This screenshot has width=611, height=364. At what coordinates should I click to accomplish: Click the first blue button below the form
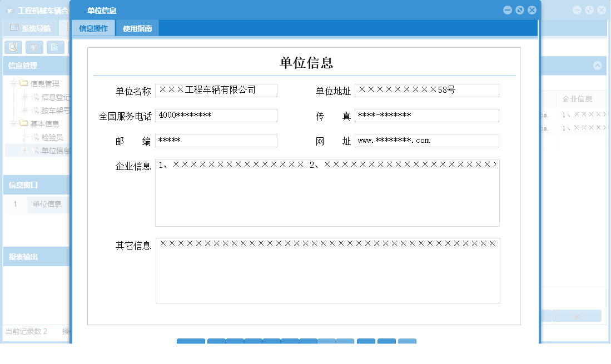[x=191, y=342]
